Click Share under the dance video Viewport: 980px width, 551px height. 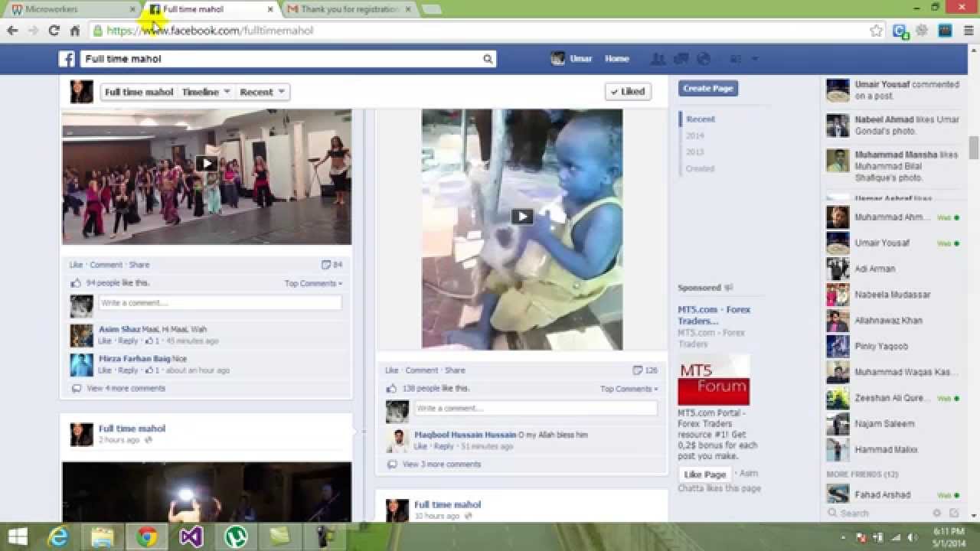139,265
